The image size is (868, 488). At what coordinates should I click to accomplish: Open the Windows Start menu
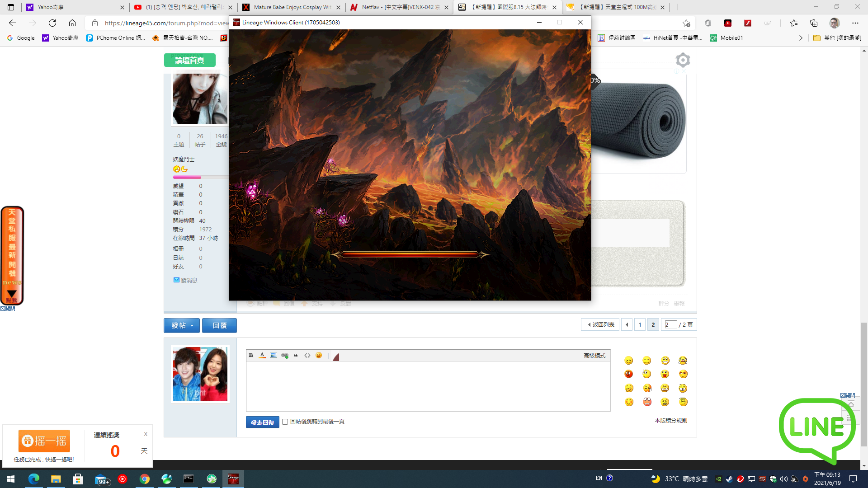(11, 479)
